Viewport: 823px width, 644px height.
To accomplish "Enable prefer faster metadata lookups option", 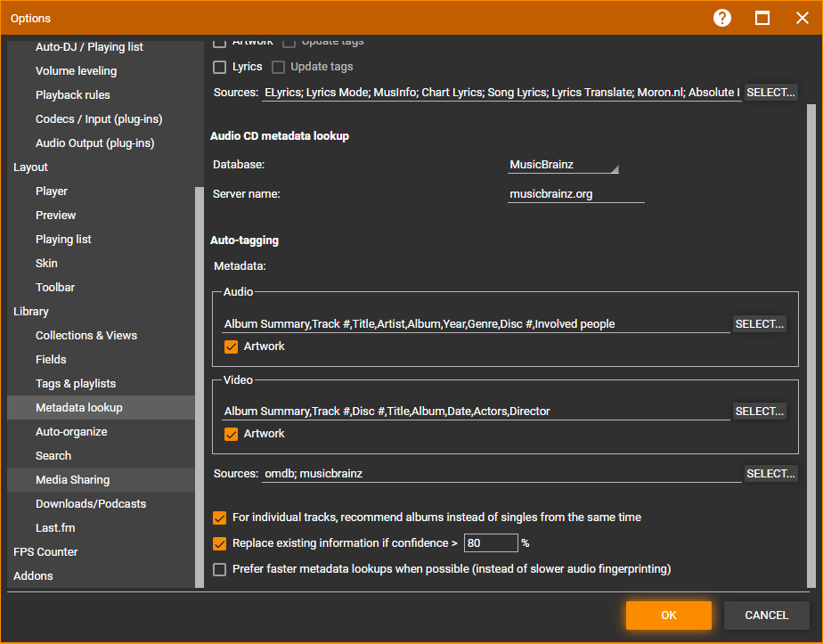I will [x=220, y=569].
